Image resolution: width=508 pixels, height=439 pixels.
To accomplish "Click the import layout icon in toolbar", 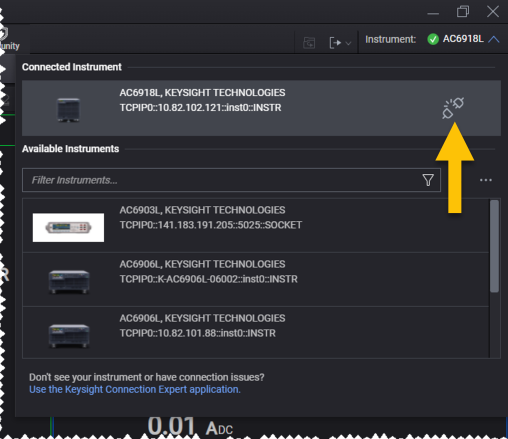I will [309, 43].
